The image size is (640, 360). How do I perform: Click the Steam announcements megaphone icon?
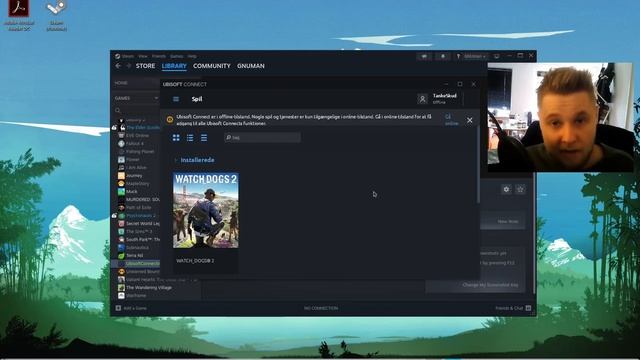[x=424, y=56]
